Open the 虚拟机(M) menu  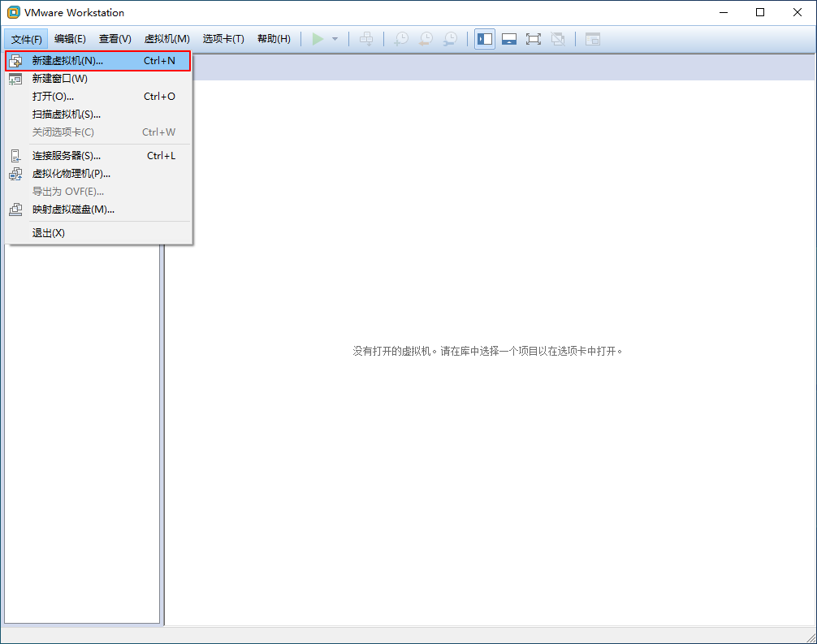(166, 38)
